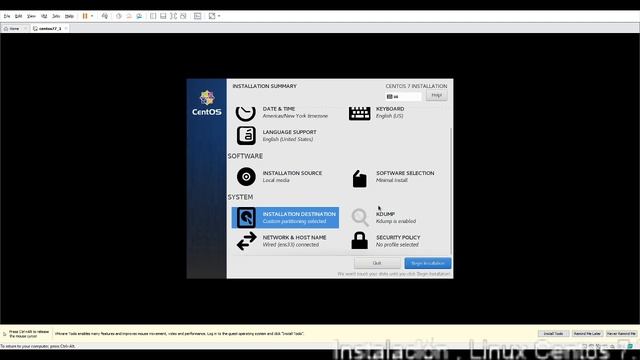This screenshot has height=360, width=640.
Task: Open Date & Time settings clock icon
Action: point(246,113)
